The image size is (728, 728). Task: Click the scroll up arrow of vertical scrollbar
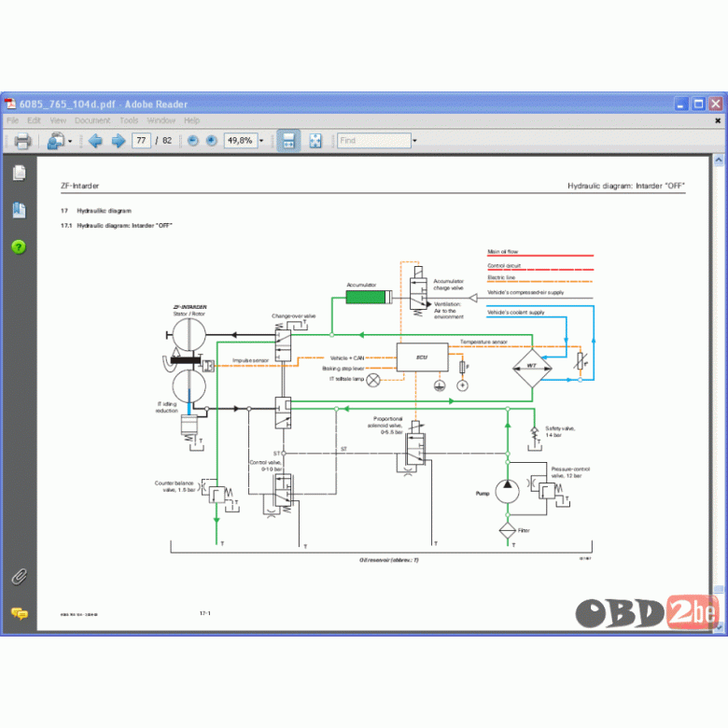pyautogui.click(x=719, y=161)
